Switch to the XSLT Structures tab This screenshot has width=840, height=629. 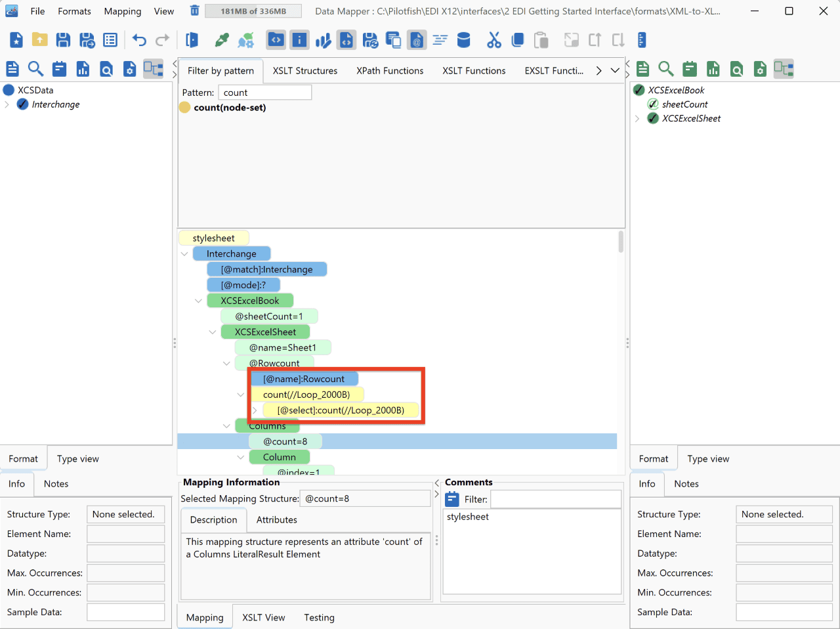tap(305, 71)
